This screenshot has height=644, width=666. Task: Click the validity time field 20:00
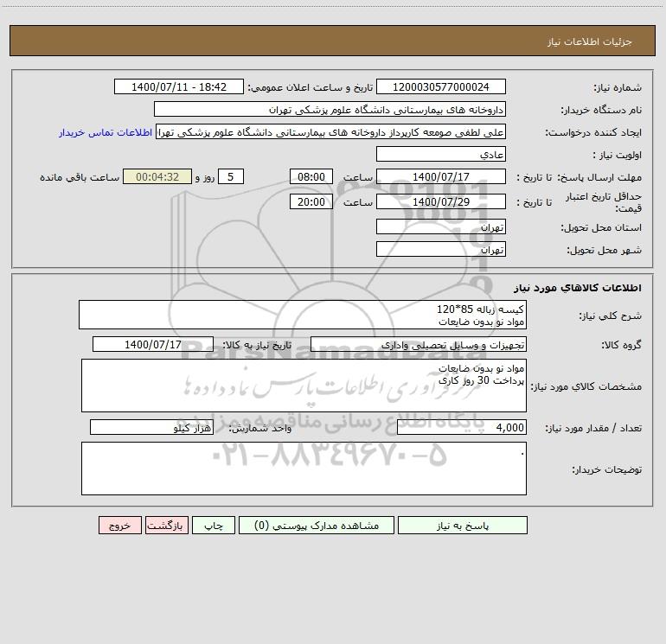(x=311, y=202)
